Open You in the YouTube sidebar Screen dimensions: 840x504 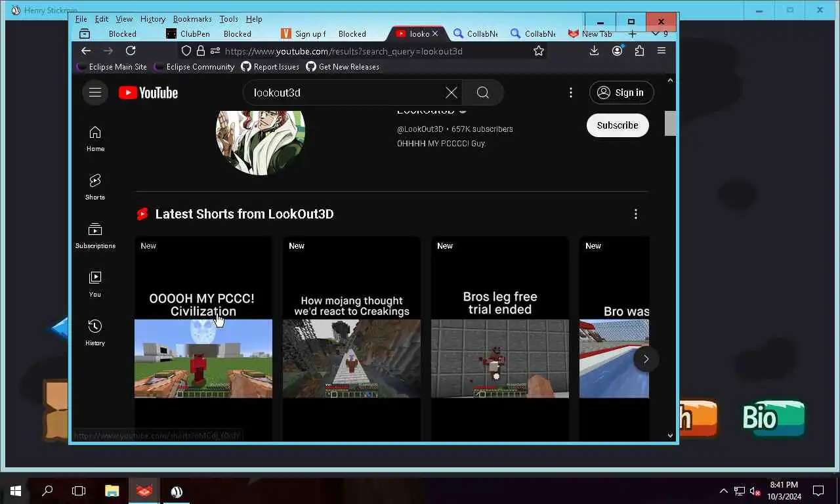pos(95,284)
